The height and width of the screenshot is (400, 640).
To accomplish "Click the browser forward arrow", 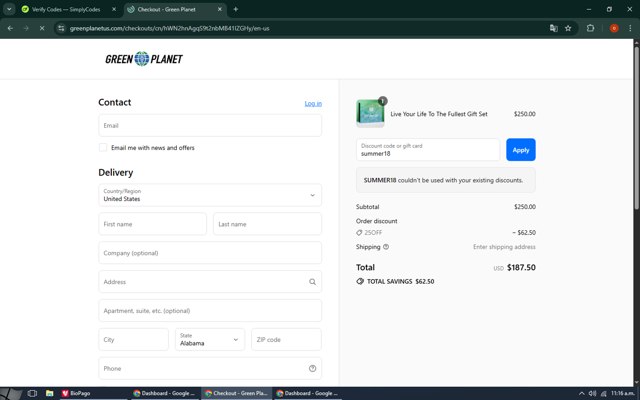I will 26,28.
